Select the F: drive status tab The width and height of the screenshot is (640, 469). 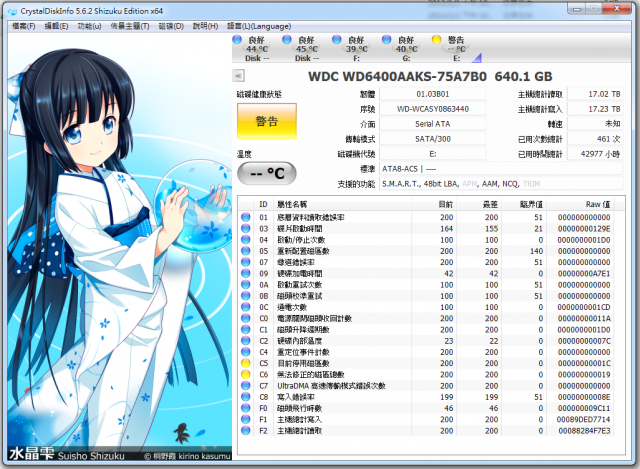356,49
